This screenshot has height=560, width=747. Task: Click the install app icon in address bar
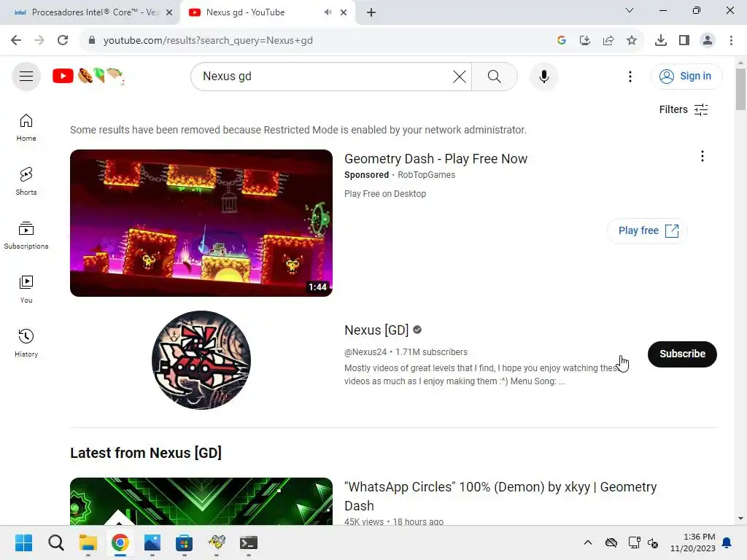pos(585,41)
